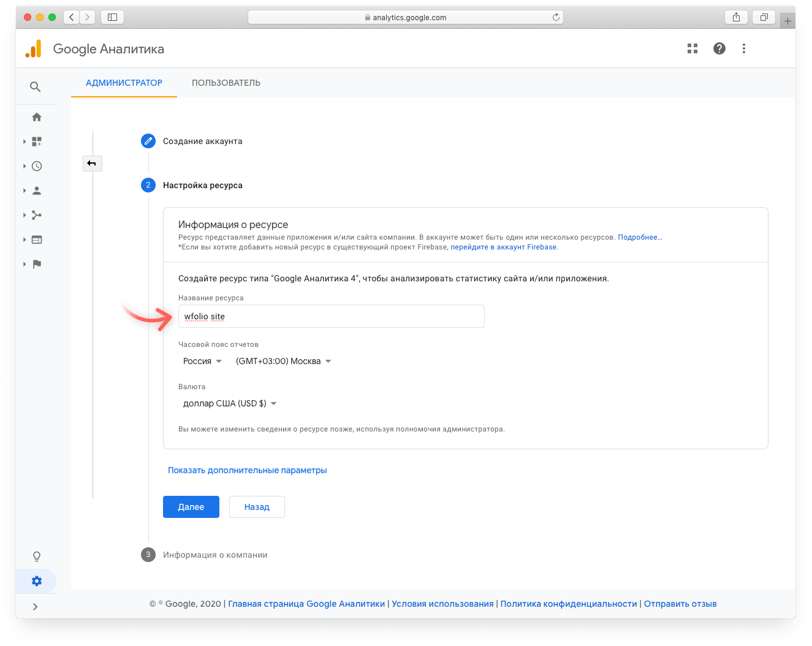Open the help question mark icon
Viewport: 812px width, 646px height.
[x=719, y=48]
